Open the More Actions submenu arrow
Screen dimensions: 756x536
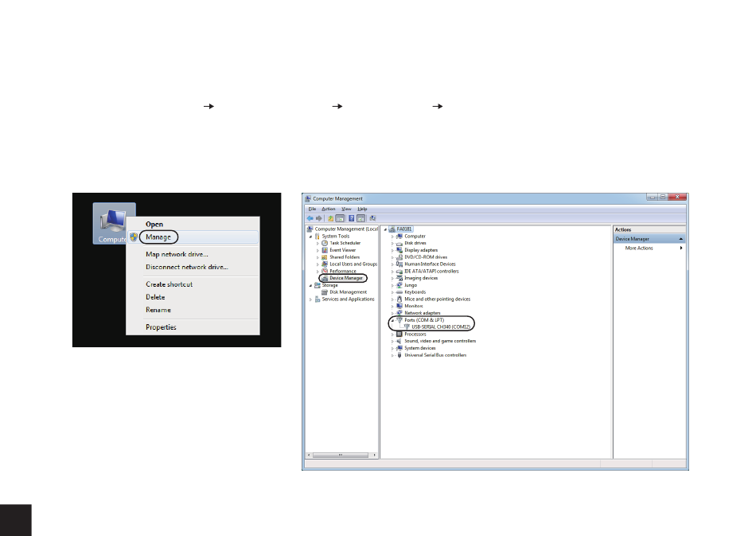pos(681,248)
